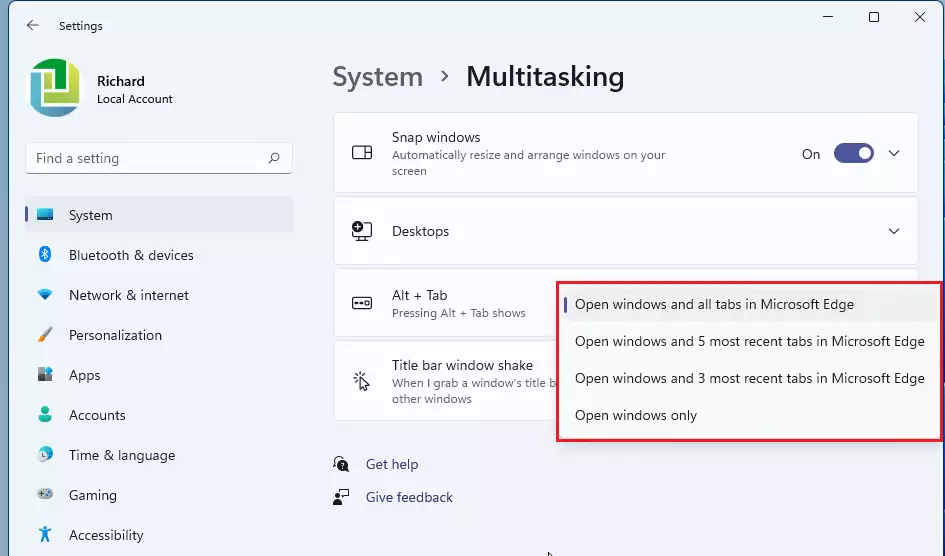Click the Give feedback link
The image size is (945, 556).
(409, 497)
